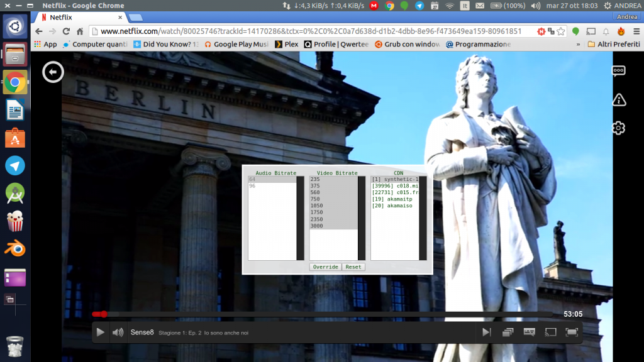
Task: Click the notification bell extension icon
Action: (606, 31)
